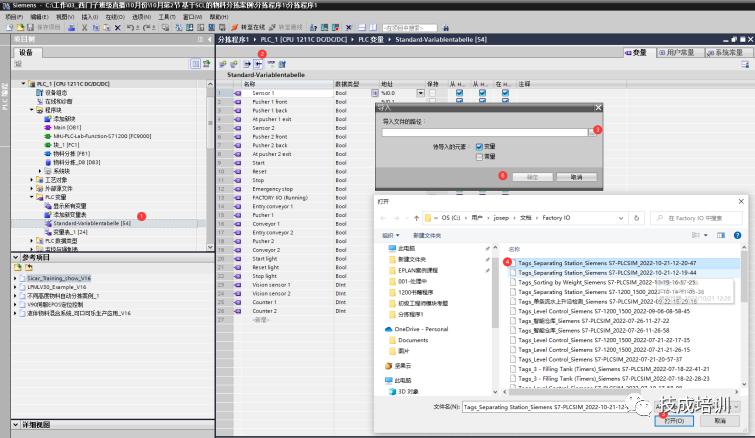Open the data type dropdown for Sensor 1

click(373, 93)
